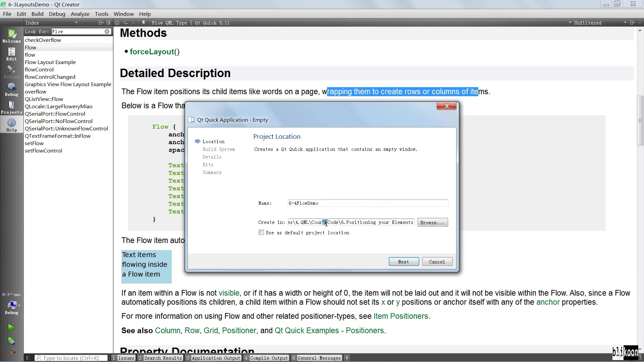Split the Index sidebar panel
This screenshot has height=362, width=644.
[101, 23]
